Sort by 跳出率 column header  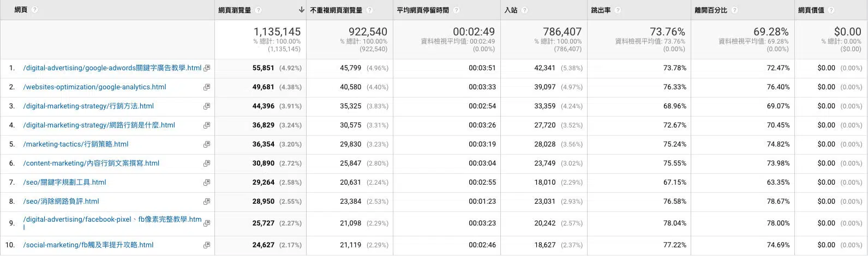coord(601,10)
